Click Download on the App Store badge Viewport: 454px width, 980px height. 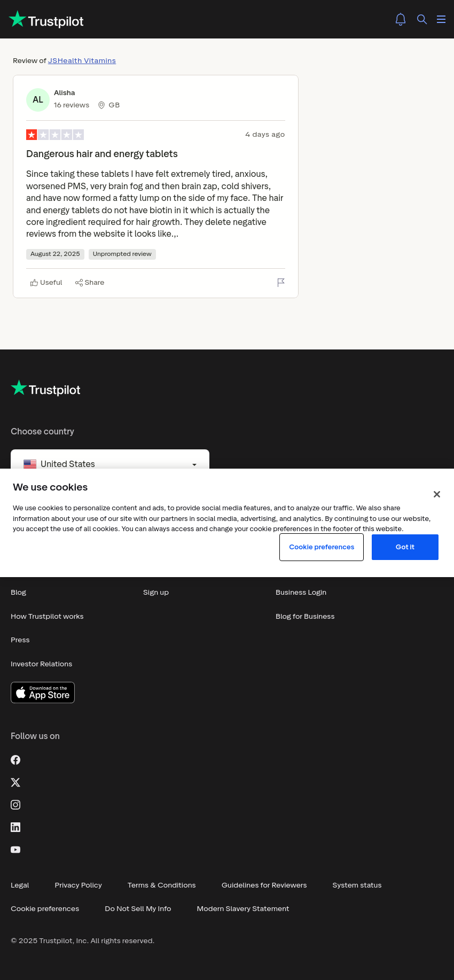pos(43,693)
